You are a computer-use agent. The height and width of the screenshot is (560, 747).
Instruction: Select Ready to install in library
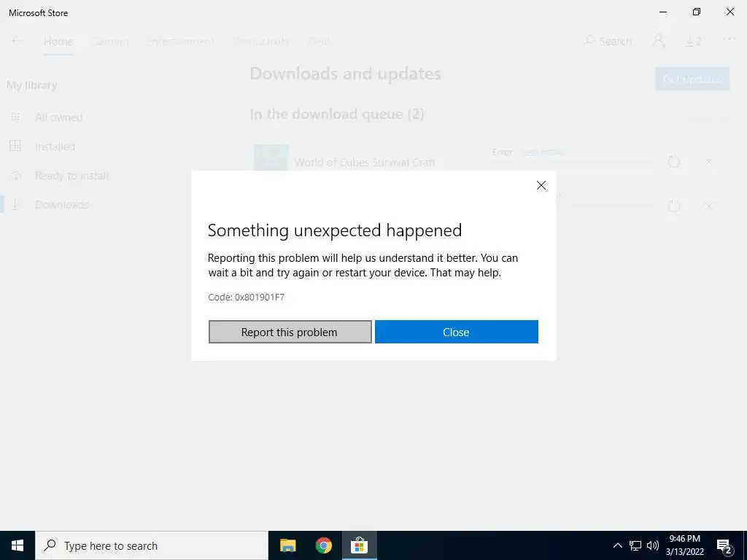(x=71, y=176)
